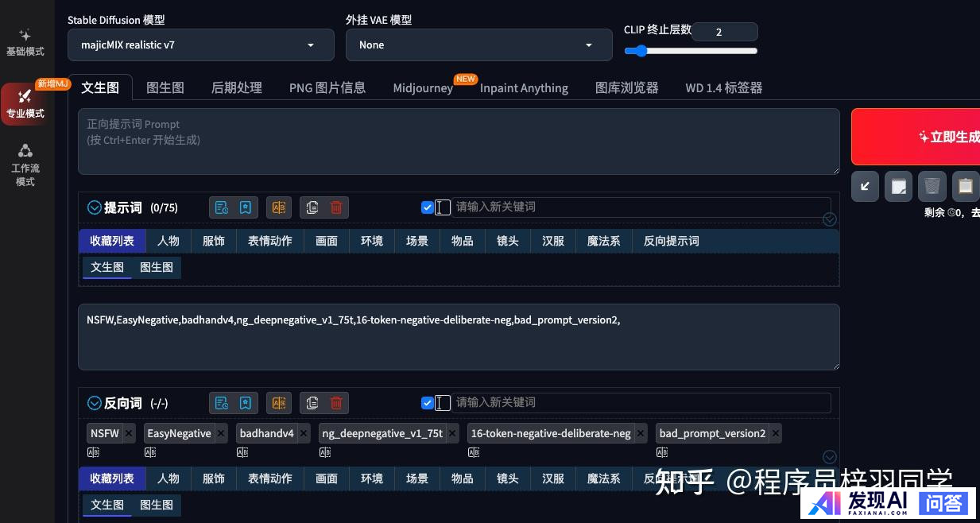Click translate icon below EasyNegative tag
This screenshot has width=980, height=523.
coord(150,452)
